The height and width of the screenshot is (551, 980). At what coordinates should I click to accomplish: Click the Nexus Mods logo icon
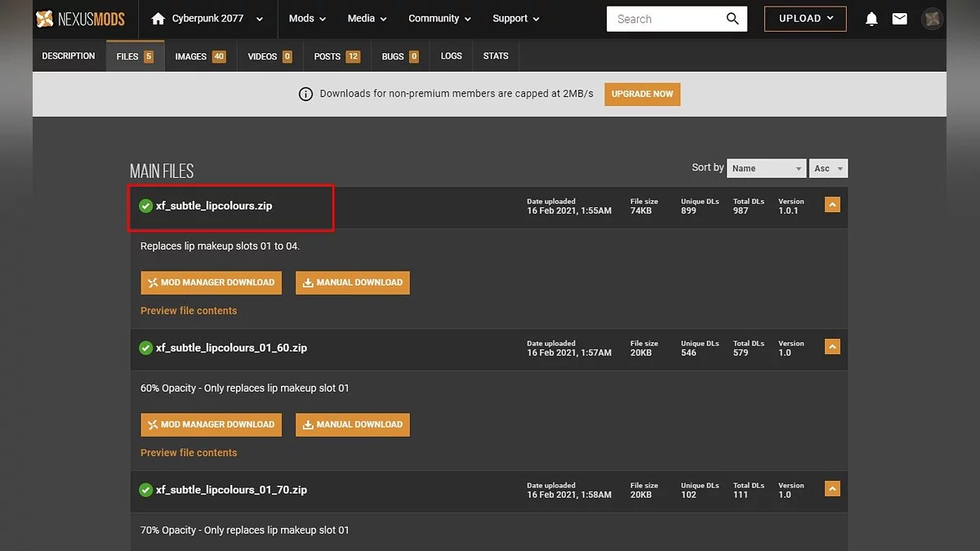point(45,19)
